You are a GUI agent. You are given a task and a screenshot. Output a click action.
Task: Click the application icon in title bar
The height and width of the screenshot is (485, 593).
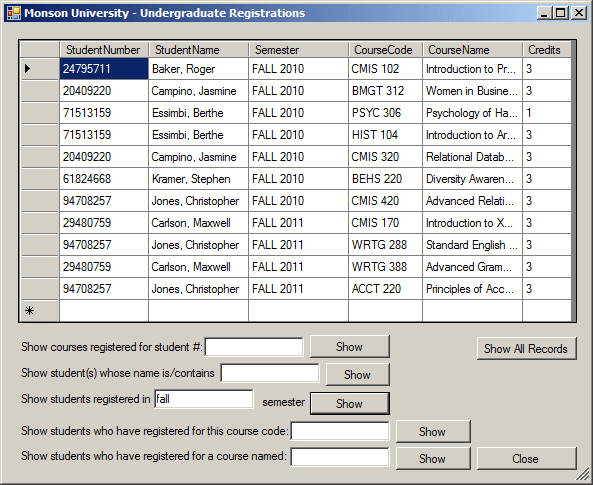tap(14, 13)
